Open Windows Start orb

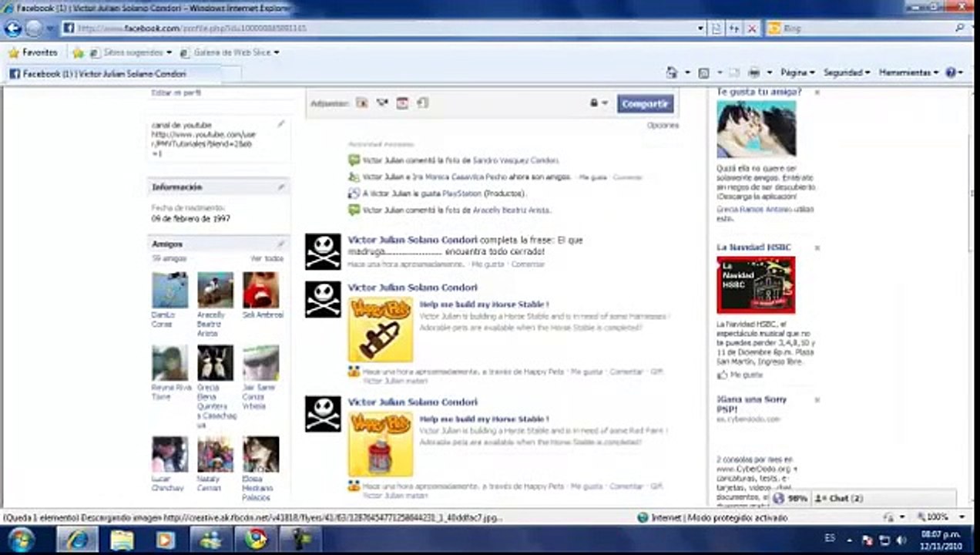click(x=21, y=540)
